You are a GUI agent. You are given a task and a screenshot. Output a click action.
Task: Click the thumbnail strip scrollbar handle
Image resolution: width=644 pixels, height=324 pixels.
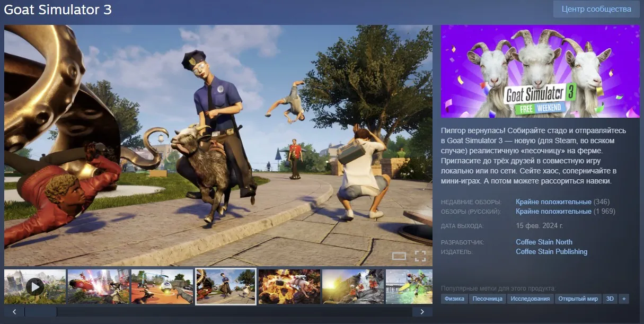[41, 312]
